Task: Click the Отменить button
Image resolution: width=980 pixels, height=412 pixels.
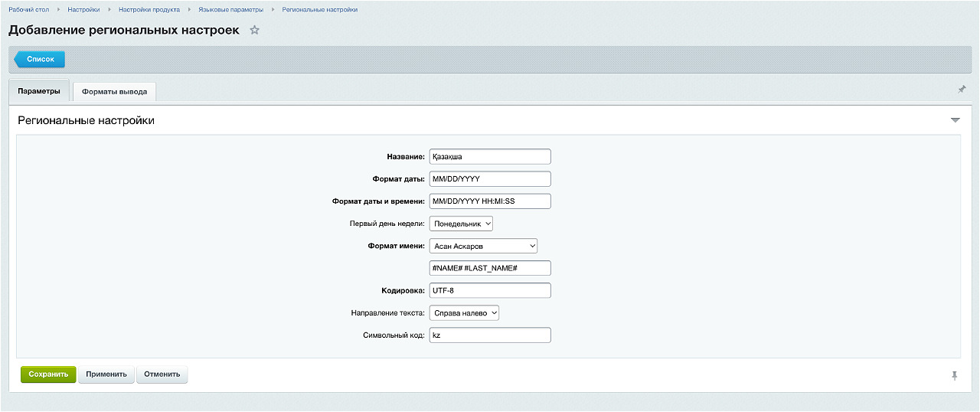Action: pyautogui.click(x=162, y=374)
